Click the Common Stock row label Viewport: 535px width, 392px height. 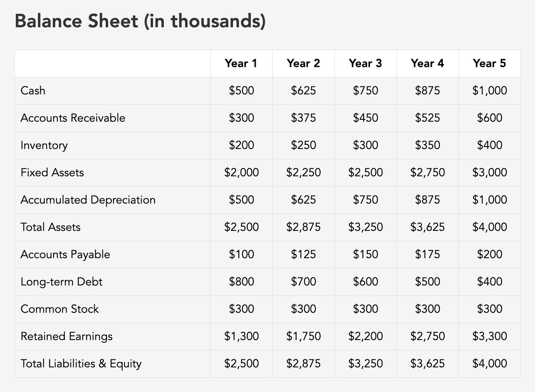pyautogui.click(x=60, y=309)
